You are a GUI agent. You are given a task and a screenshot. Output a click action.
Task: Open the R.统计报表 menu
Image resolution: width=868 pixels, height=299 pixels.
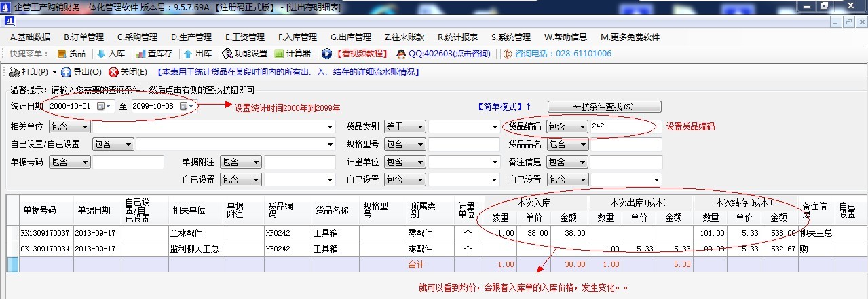[x=457, y=37]
